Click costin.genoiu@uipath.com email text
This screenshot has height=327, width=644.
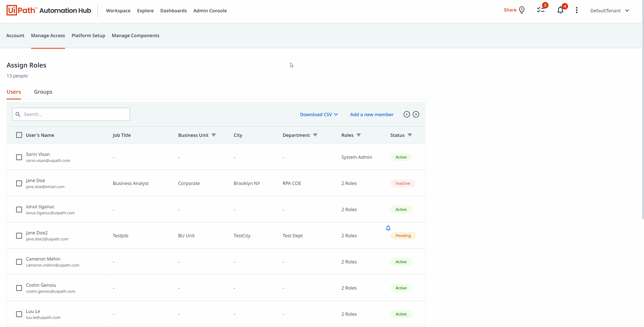[50, 291]
